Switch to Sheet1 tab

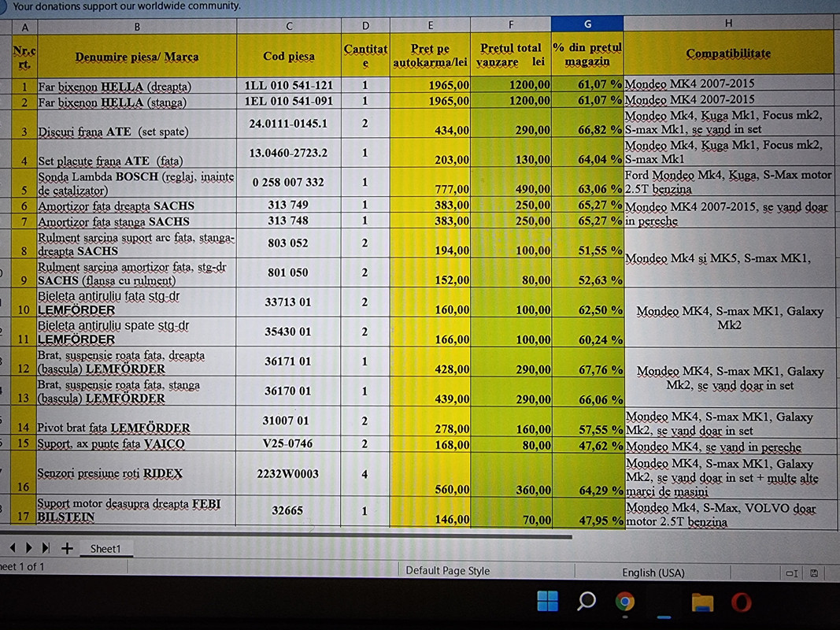[105, 549]
